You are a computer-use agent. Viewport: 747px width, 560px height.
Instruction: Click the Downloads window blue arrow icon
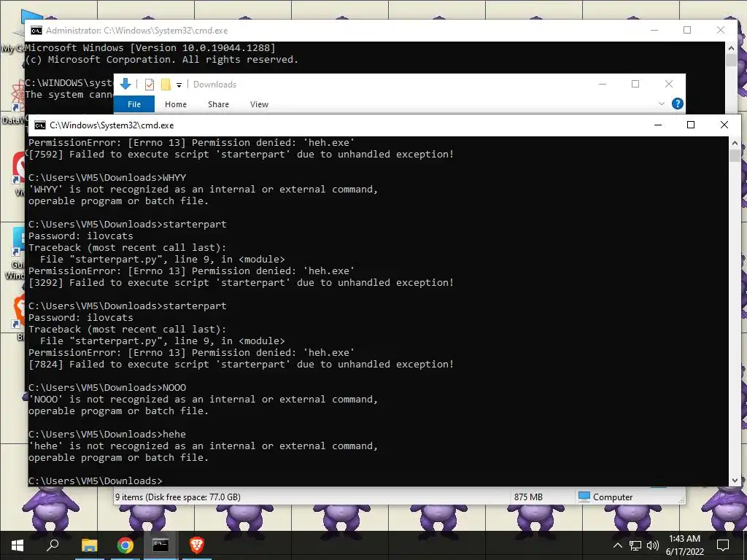125,85
